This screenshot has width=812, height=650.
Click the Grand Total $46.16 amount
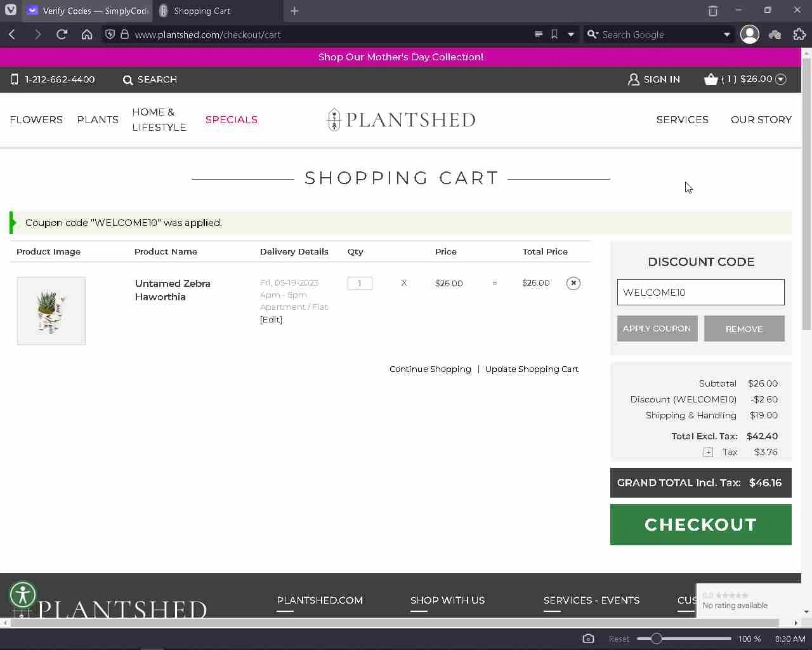765,482
